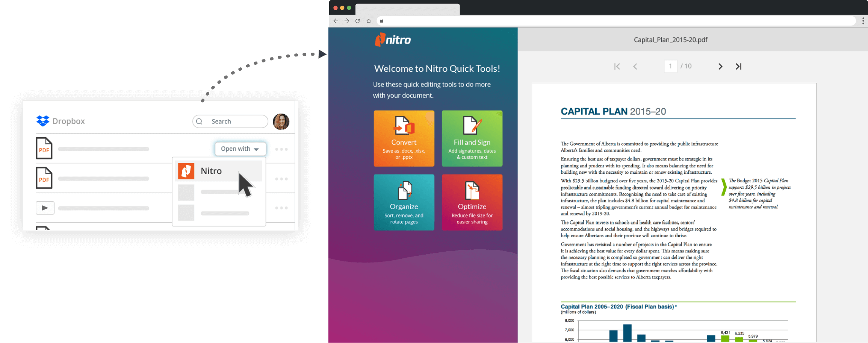Select the second PDF file icon in Dropbox
The height and width of the screenshot is (343, 868).
pyautogui.click(x=44, y=178)
